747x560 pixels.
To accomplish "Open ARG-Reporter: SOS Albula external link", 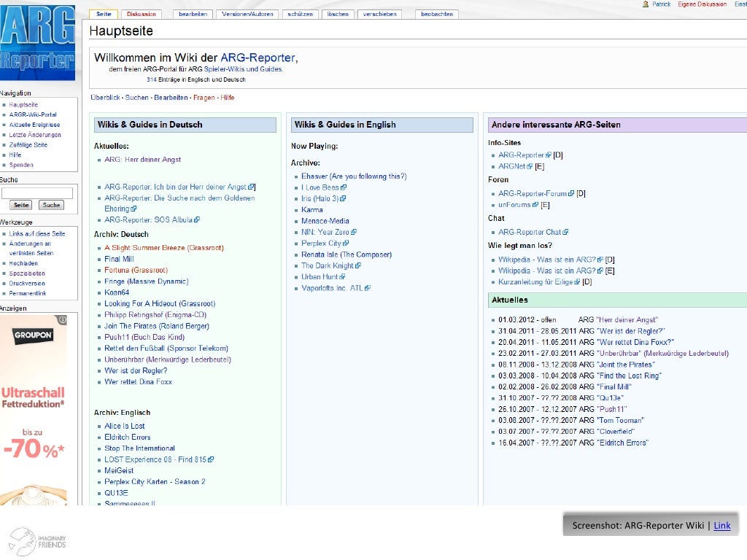I will (x=152, y=220).
